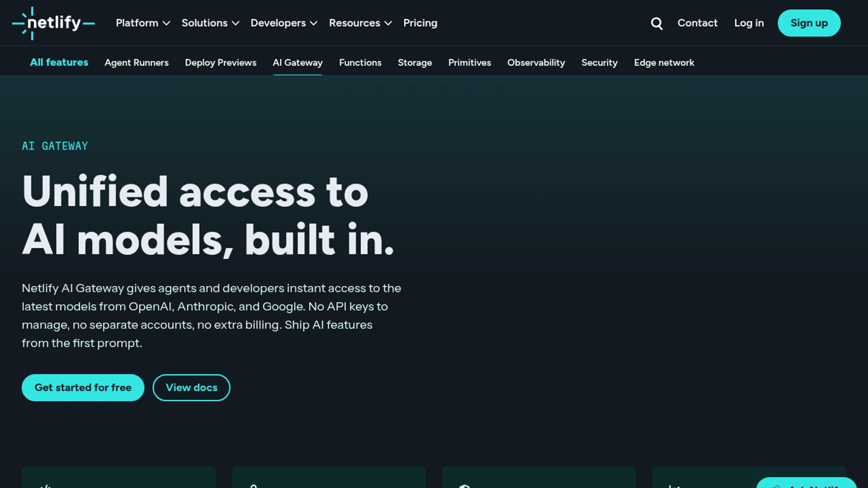Open the Primitives tab
This screenshot has height=488, width=868.
[470, 63]
